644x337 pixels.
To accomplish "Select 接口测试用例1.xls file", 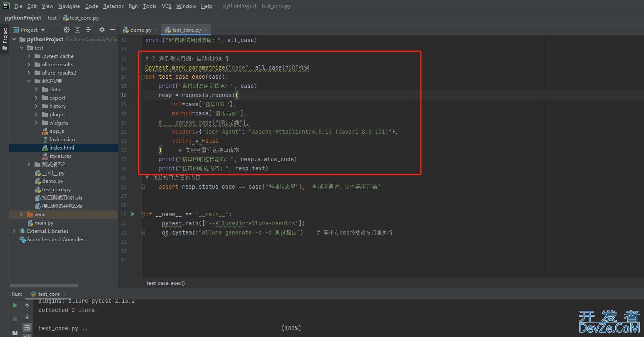I will coord(62,197).
